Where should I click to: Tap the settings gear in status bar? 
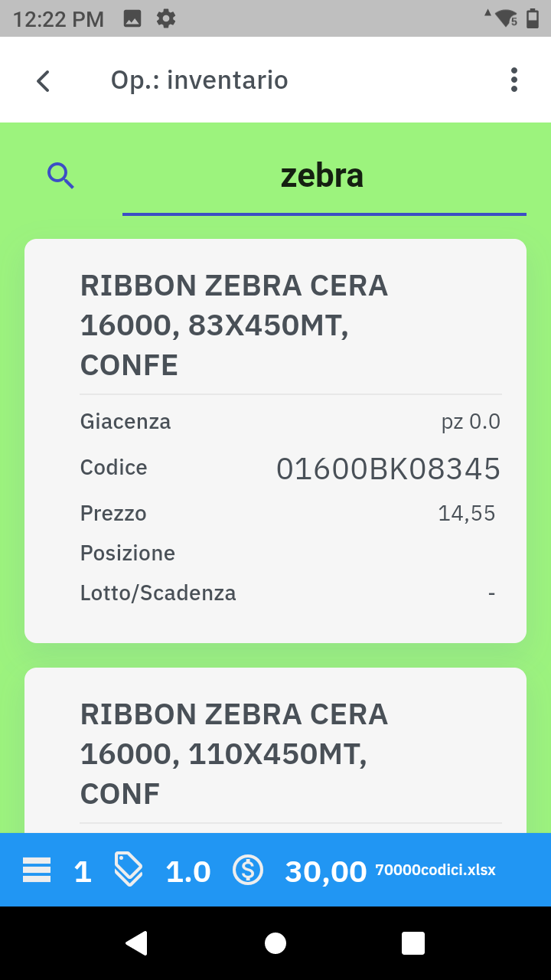(x=166, y=18)
